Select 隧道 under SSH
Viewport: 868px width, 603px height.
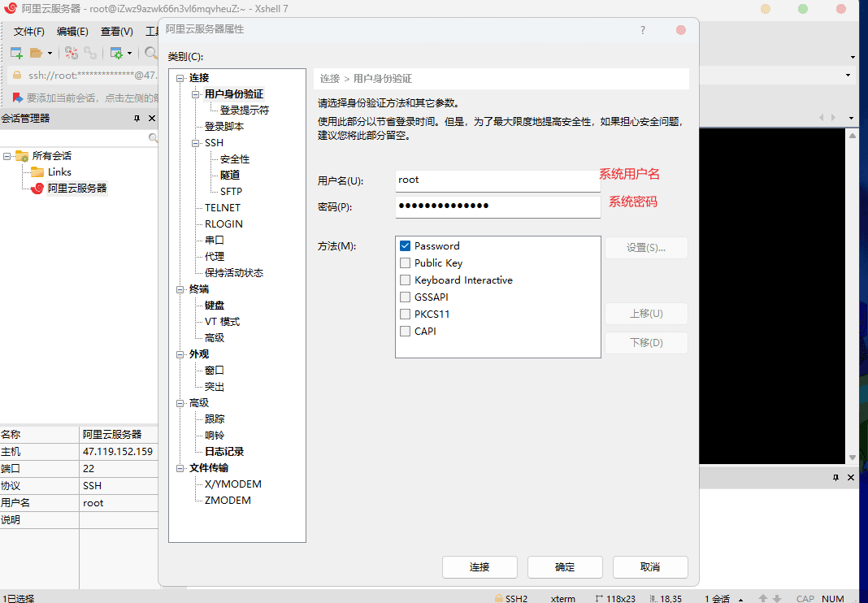click(x=230, y=175)
